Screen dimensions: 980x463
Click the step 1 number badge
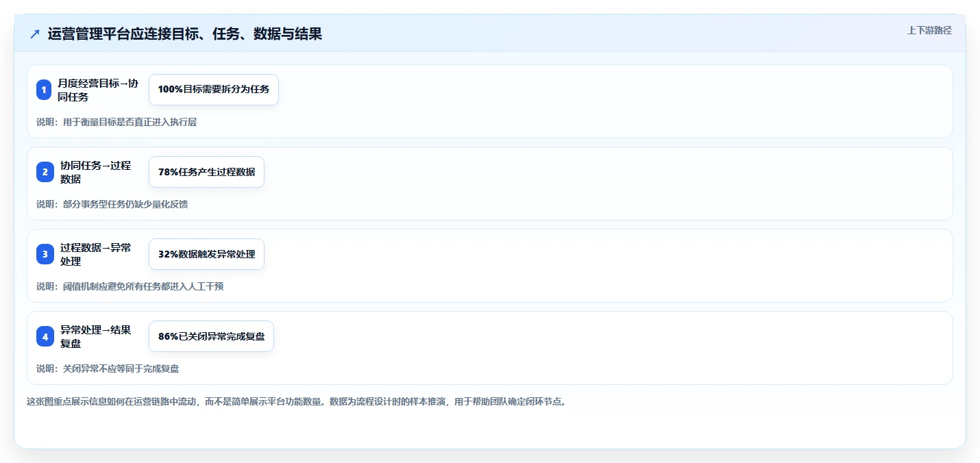(44, 90)
